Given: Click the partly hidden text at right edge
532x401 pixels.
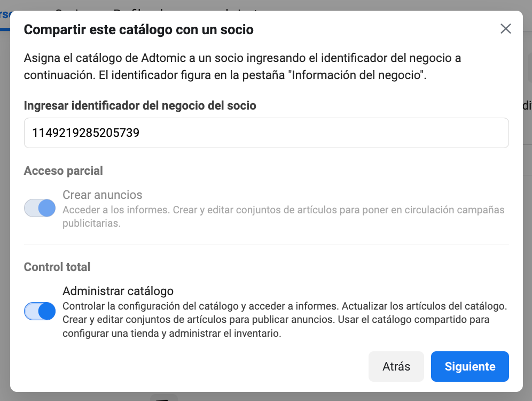Looking at the screenshot, I should 527,106.
